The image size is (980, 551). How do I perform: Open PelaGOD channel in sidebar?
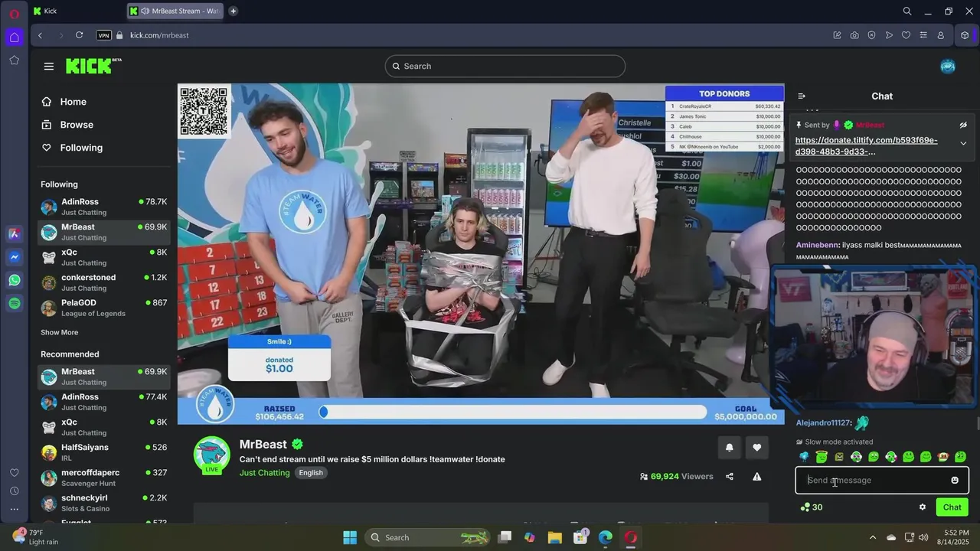point(104,308)
